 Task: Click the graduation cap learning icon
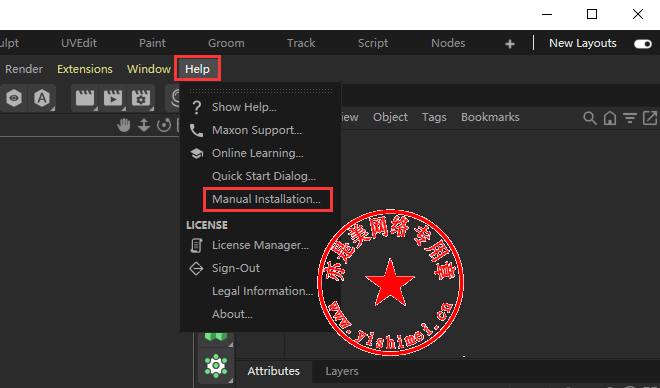(x=197, y=153)
